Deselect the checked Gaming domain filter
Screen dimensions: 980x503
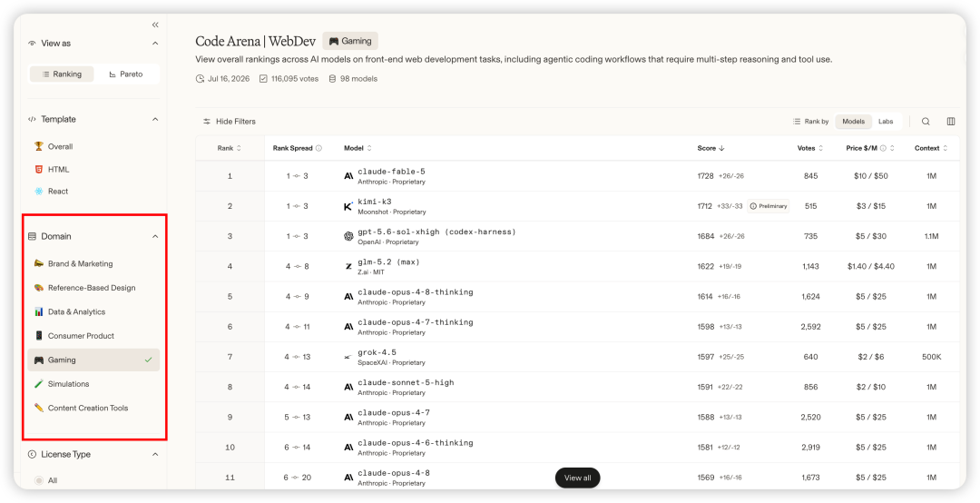pos(93,360)
